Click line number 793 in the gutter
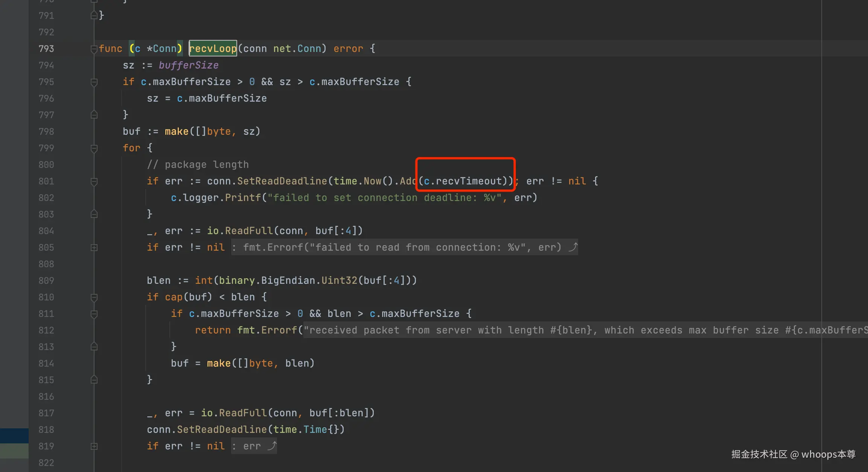This screenshot has height=472, width=868. tap(46, 49)
